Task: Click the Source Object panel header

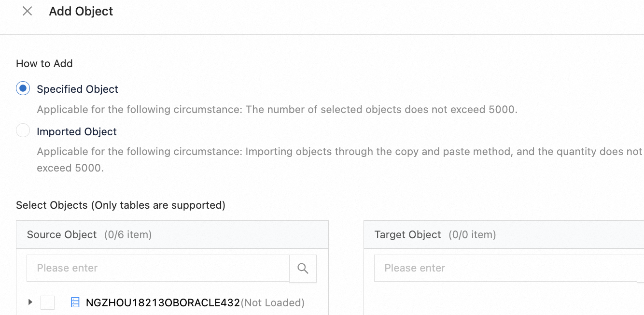Action: pos(62,235)
